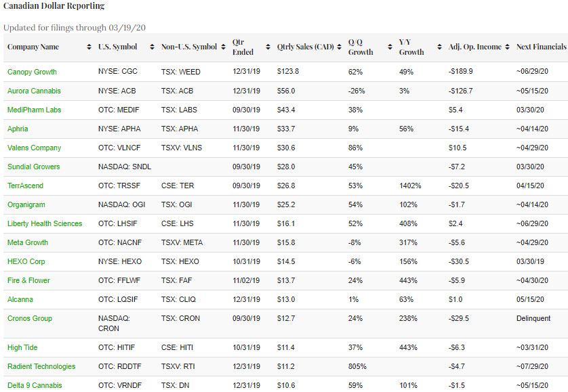Click the Next Financials column header

coord(541,47)
